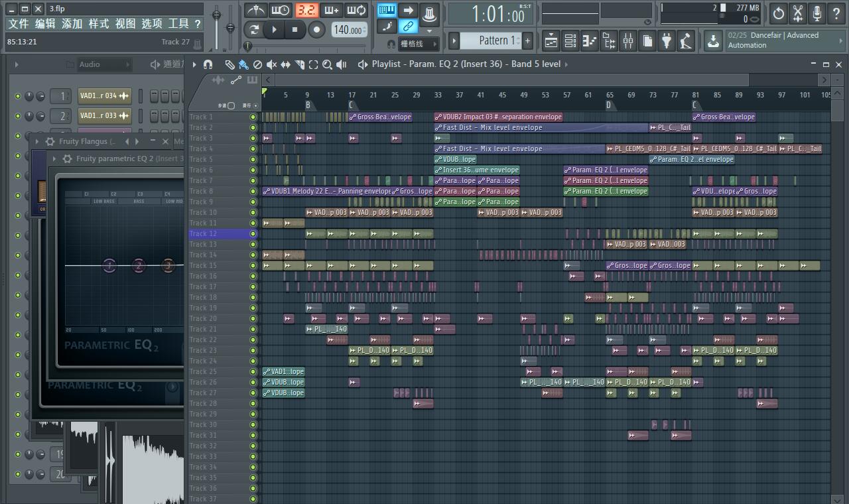Open the 编辑 menu
Image resolution: width=849 pixels, height=504 pixels.
[45, 23]
